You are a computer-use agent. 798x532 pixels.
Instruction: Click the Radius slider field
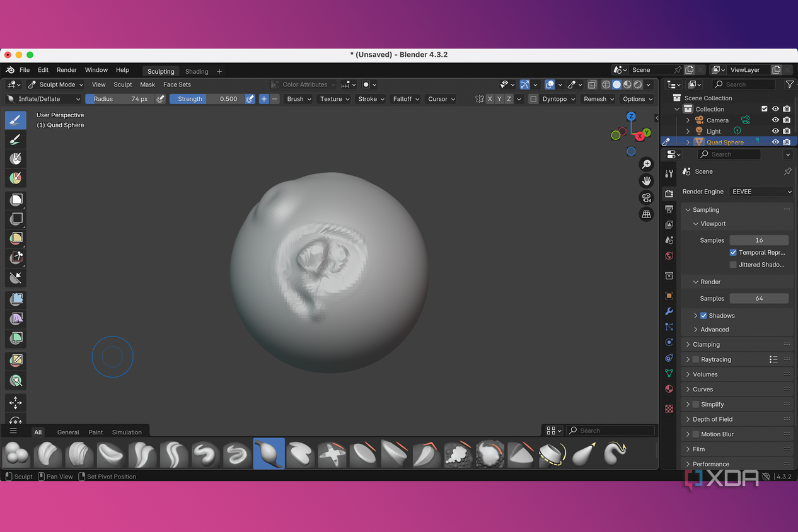click(x=119, y=99)
